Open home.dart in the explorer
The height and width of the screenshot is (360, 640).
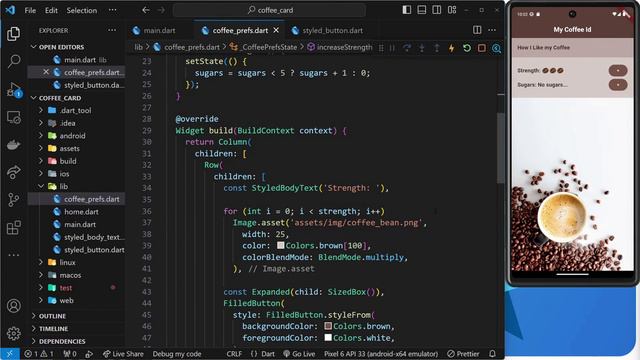[x=81, y=211]
